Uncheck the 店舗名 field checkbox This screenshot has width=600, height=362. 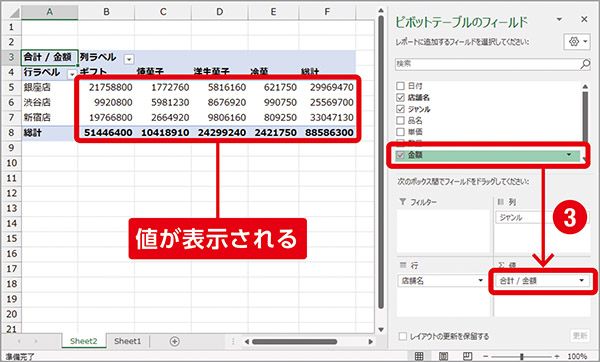(x=400, y=97)
